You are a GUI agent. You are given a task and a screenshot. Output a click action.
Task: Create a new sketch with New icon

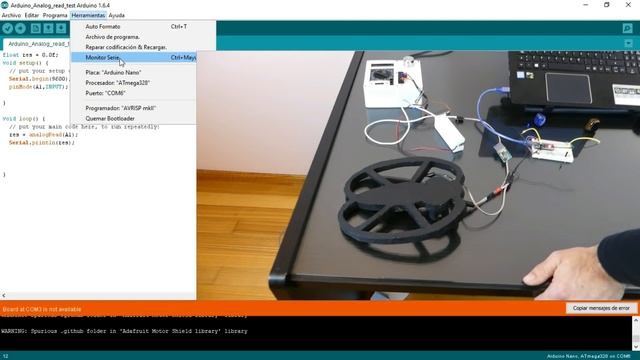tap(36, 28)
